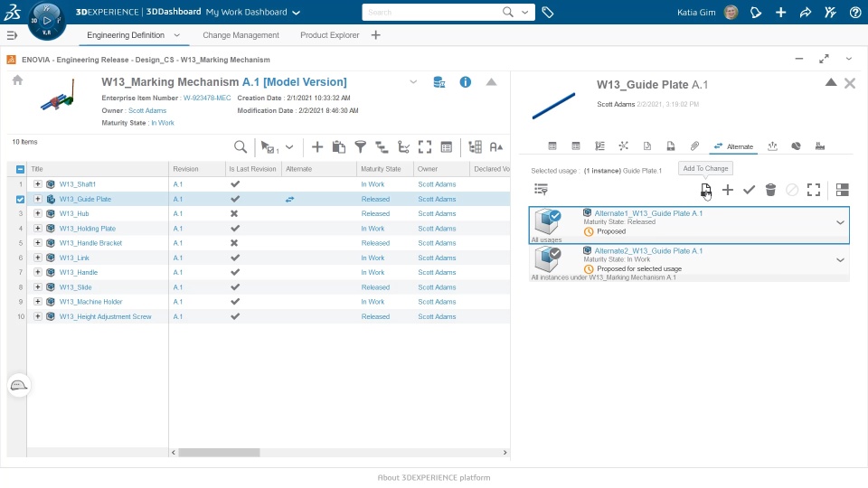The width and height of the screenshot is (868, 488).
Task: Close the W13_Guide Plate side panel
Action: [850, 83]
